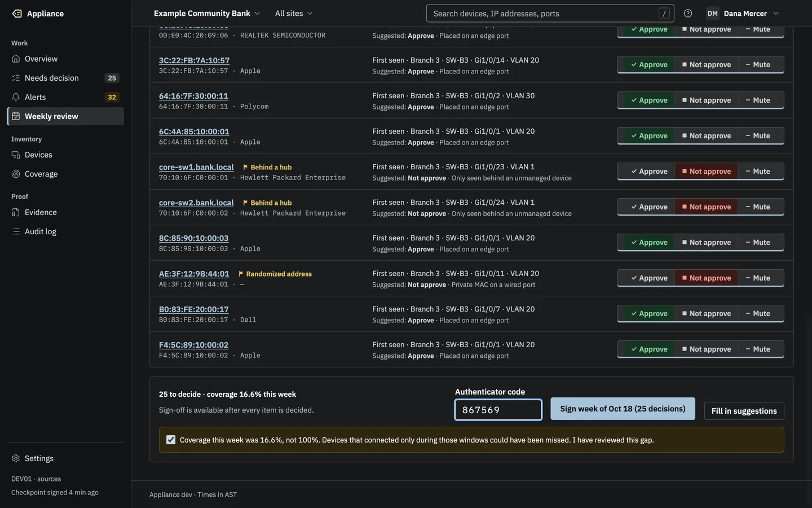
Task: Click the 25 badge on Needs decision
Action: pos(112,78)
